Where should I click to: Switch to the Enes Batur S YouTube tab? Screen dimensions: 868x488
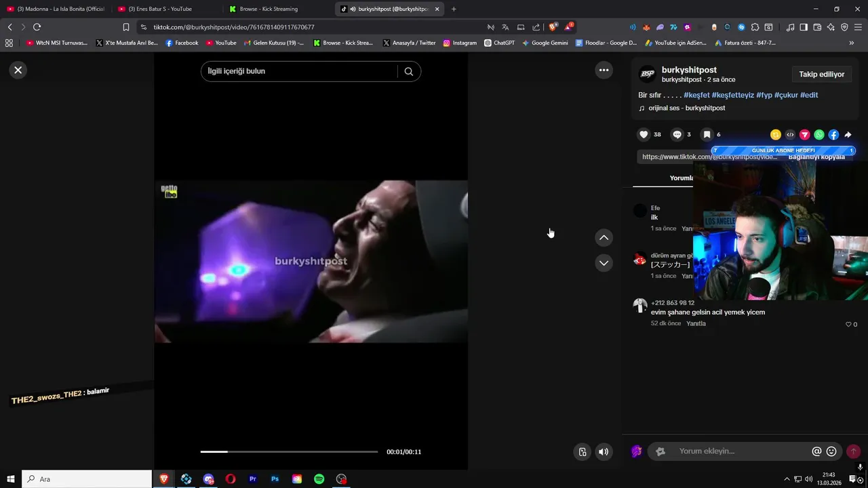click(x=166, y=9)
